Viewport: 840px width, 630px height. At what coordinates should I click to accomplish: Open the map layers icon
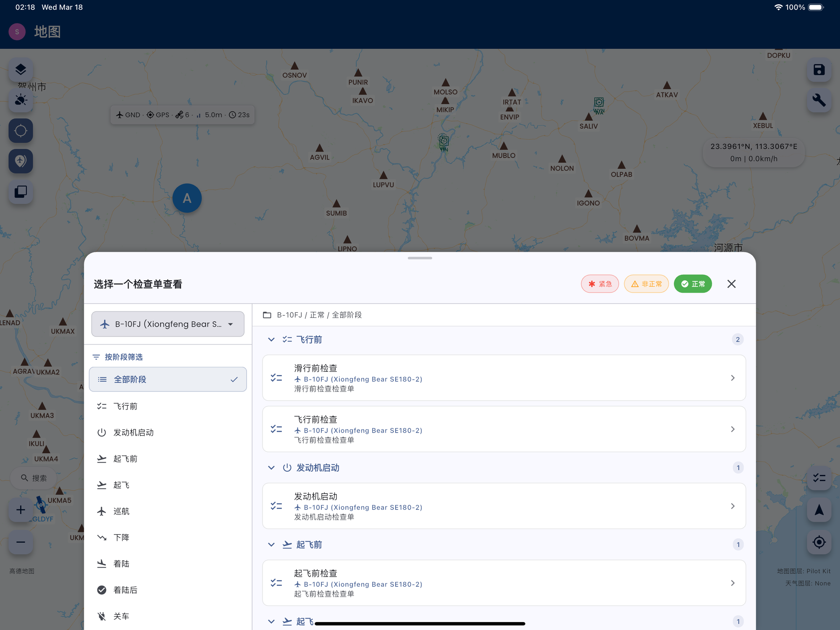click(21, 69)
